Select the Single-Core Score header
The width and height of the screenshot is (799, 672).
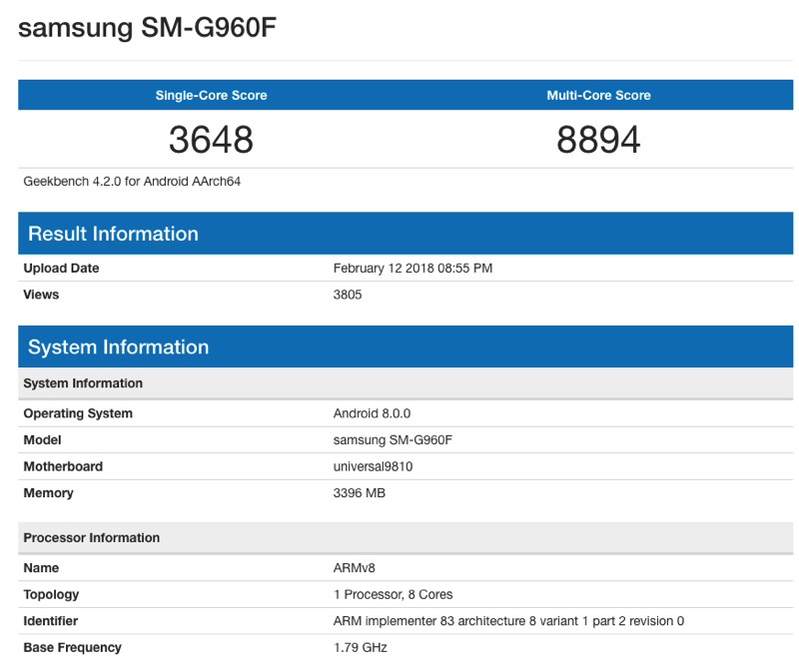point(212,95)
